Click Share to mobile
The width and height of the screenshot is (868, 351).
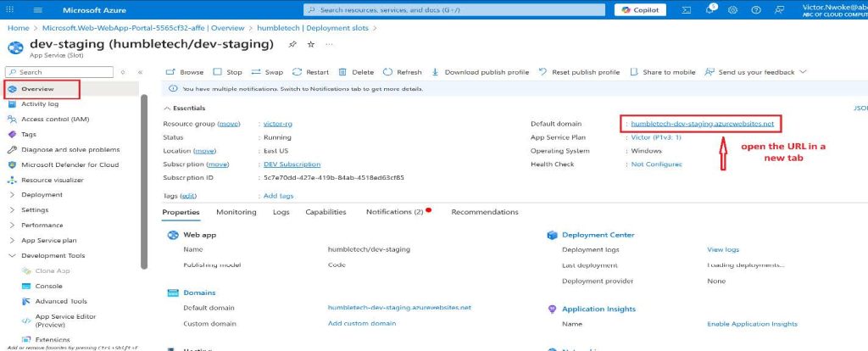662,72
